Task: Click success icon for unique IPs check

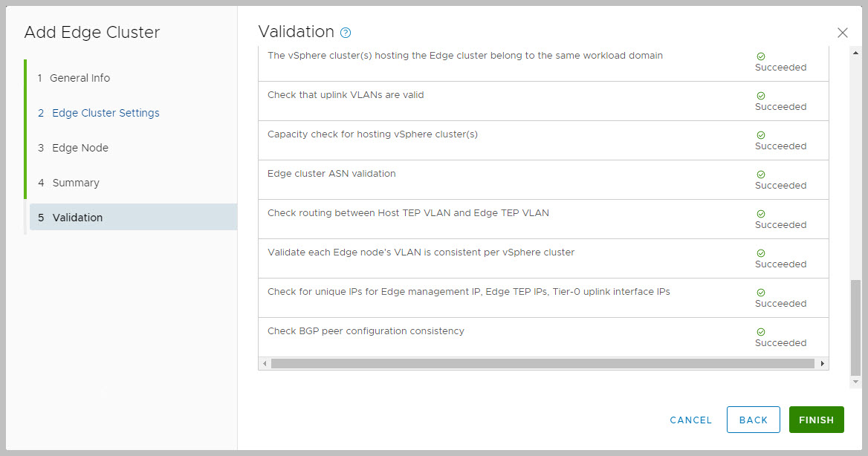Action: (760, 293)
